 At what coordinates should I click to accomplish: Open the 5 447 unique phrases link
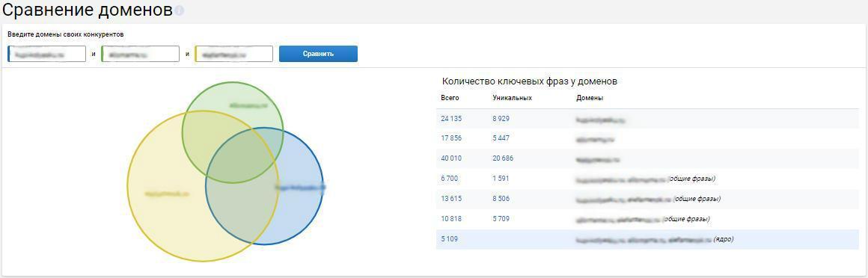pyautogui.click(x=501, y=139)
